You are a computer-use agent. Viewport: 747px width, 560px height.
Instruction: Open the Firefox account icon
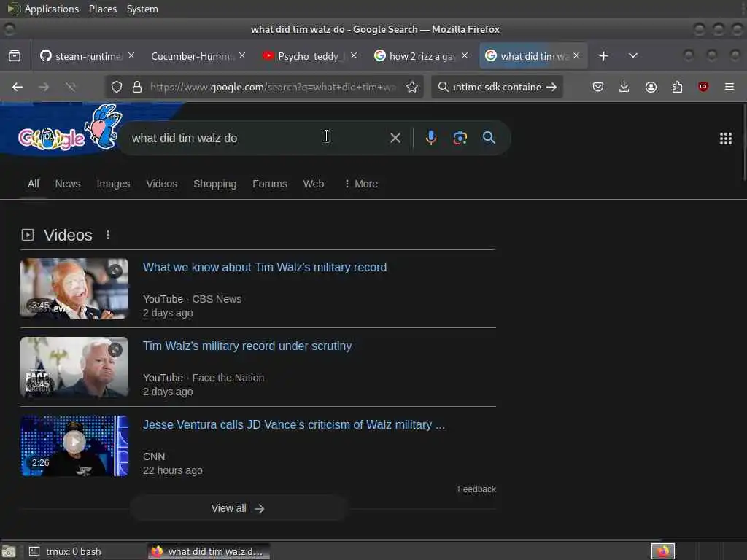(651, 87)
